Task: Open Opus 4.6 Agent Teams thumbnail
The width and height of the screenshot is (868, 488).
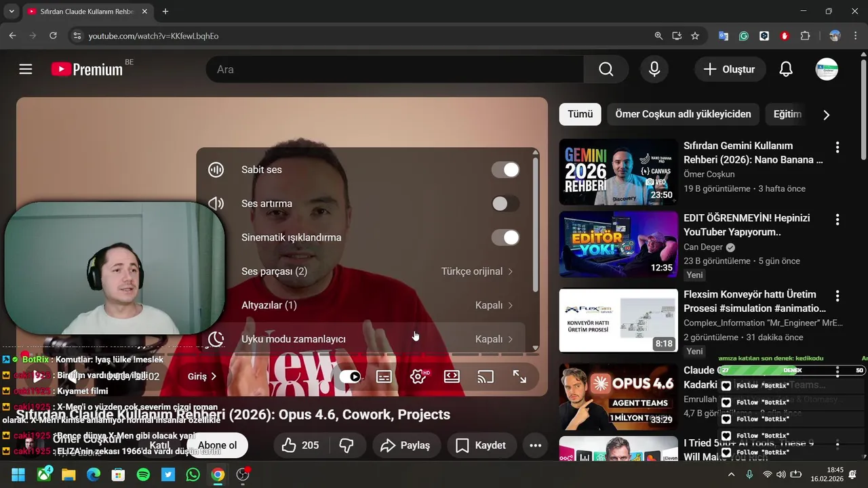Action: pos(618,397)
